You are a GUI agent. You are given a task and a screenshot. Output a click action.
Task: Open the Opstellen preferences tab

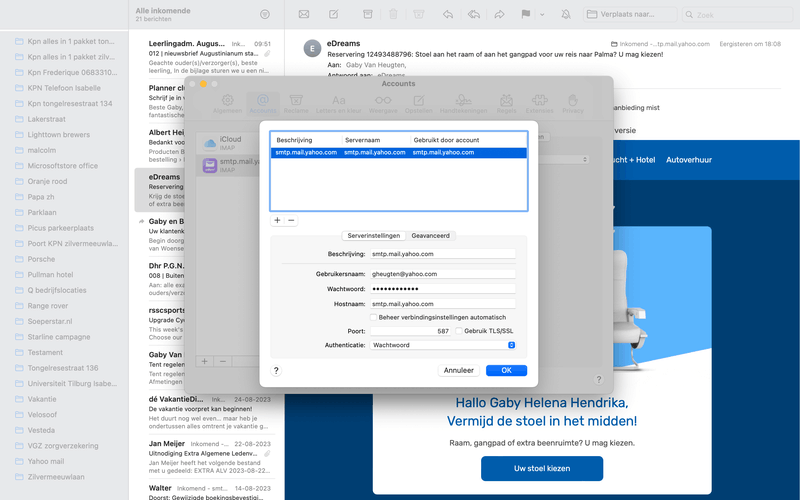click(x=418, y=104)
